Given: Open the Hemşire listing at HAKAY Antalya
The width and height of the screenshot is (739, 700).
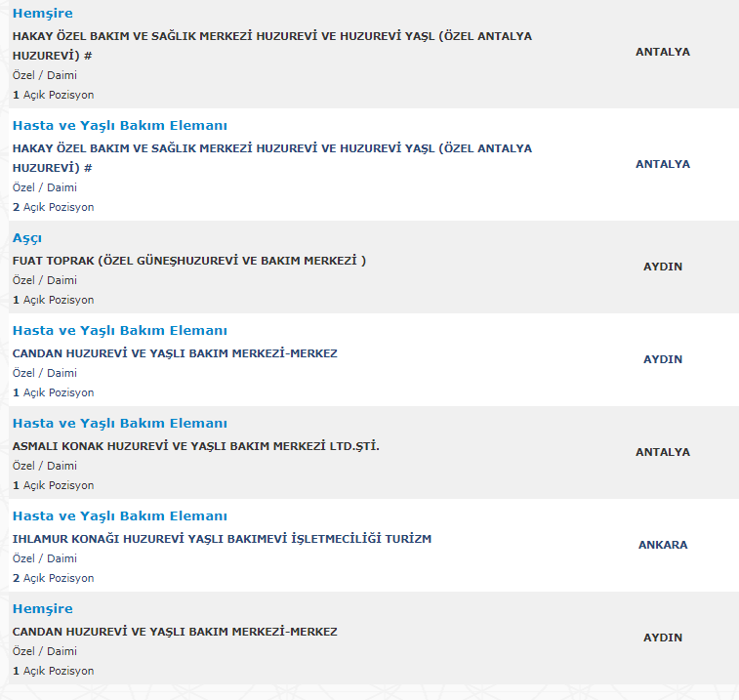Looking at the screenshot, I should (x=42, y=14).
